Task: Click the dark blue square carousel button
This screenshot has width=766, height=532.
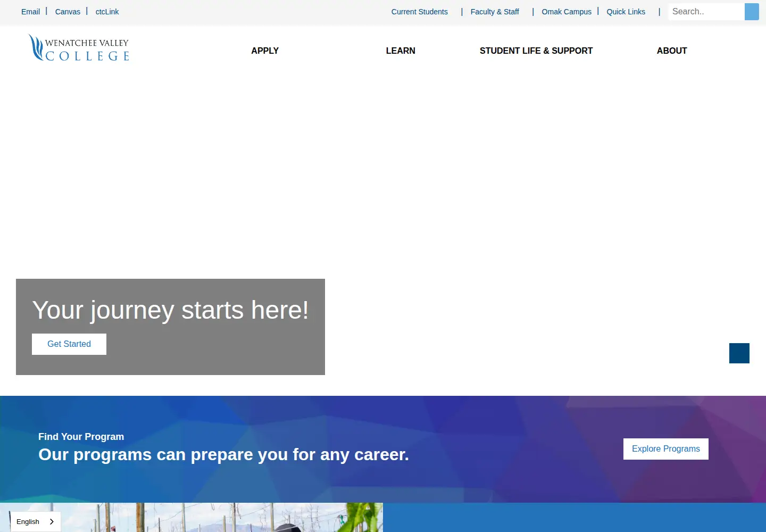Action: click(739, 353)
